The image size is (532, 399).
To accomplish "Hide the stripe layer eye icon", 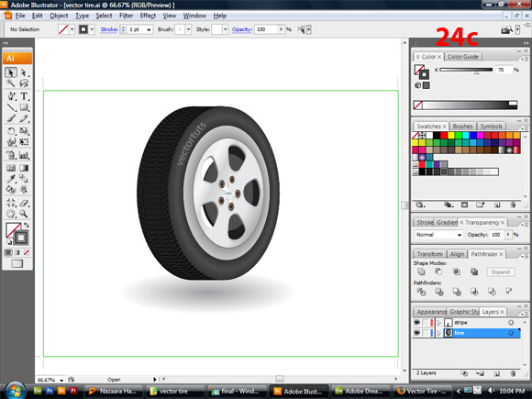I will pos(417,322).
